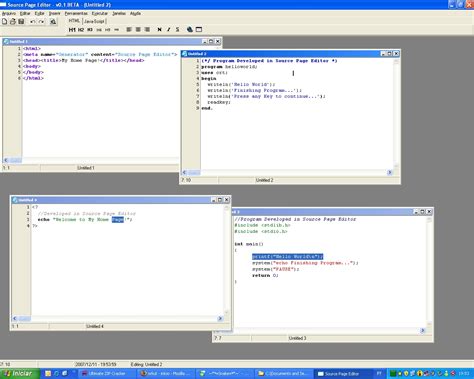Click the 'program helloworld;' line in Untitled 2
The width and height of the screenshot is (474, 379).
click(229, 67)
